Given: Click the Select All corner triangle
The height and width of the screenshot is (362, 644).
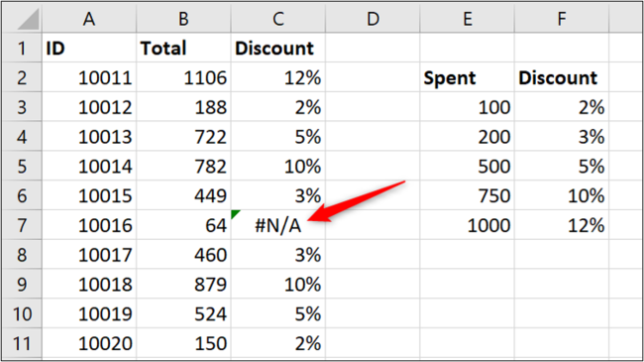Looking at the screenshot, I should point(28,20).
